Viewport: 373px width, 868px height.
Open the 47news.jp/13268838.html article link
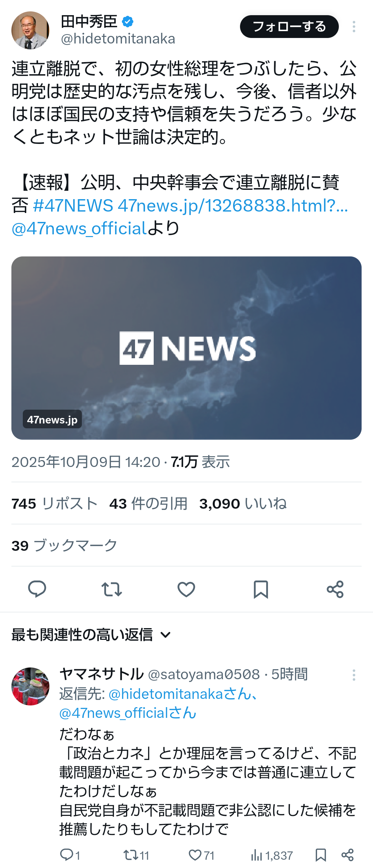pyautogui.click(x=233, y=205)
